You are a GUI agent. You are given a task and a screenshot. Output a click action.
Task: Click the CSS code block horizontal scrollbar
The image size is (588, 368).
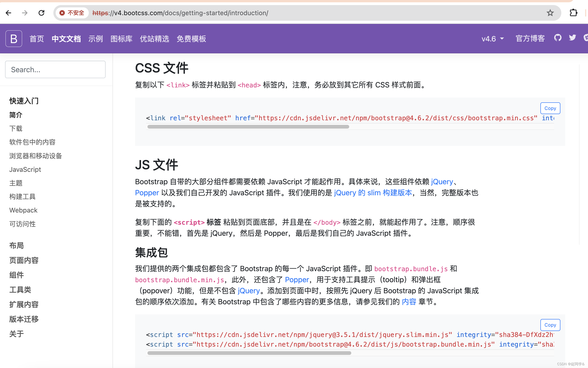point(248,127)
